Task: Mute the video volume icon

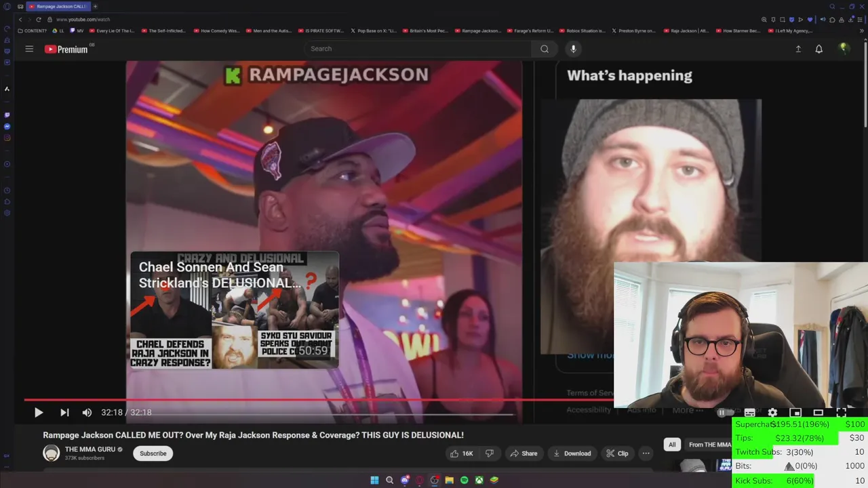Action: [87, 412]
